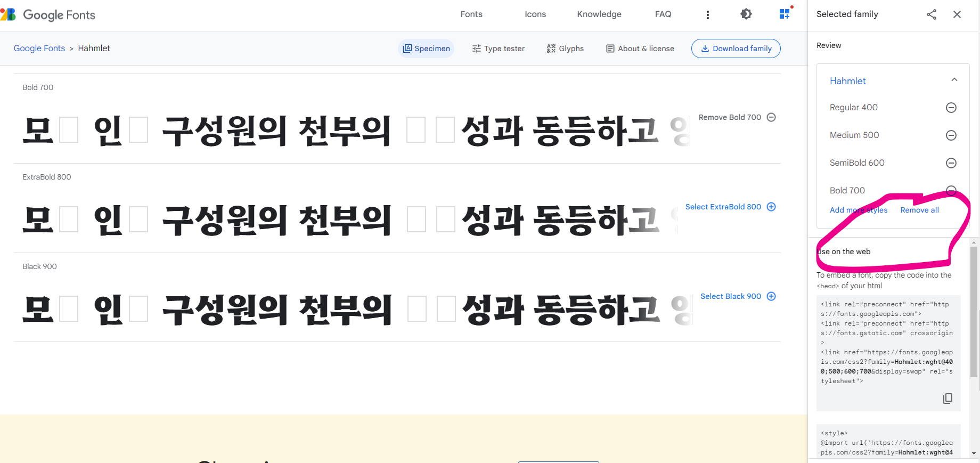Open the FAQ nav item
Viewport: 980px width, 463px height.
pos(663,14)
